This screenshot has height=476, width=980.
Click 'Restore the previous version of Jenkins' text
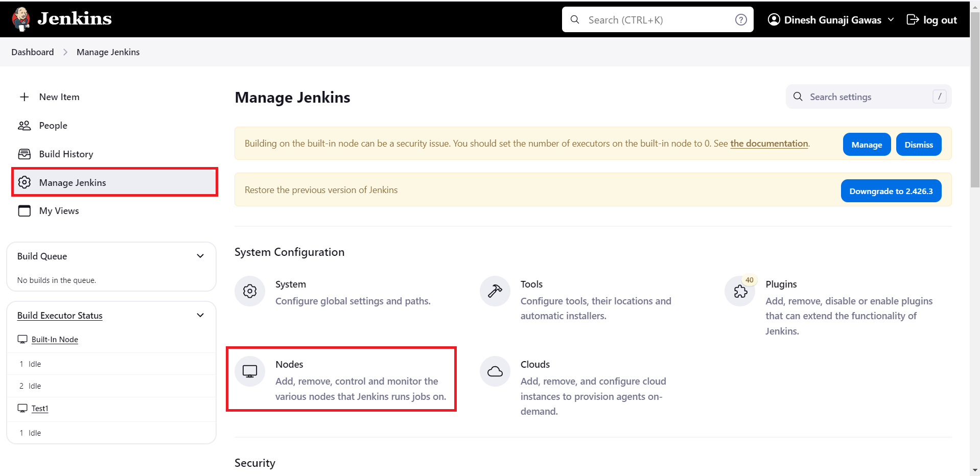coord(321,190)
